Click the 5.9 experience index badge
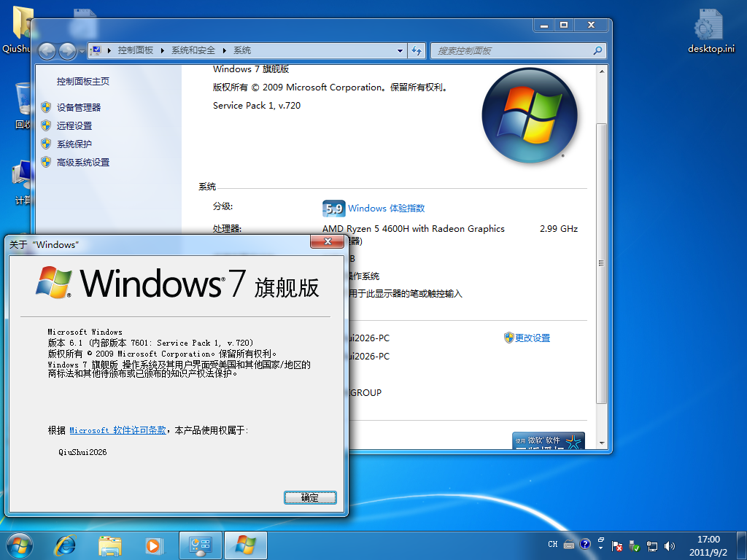The height and width of the screenshot is (560, 747). [333, 208]
